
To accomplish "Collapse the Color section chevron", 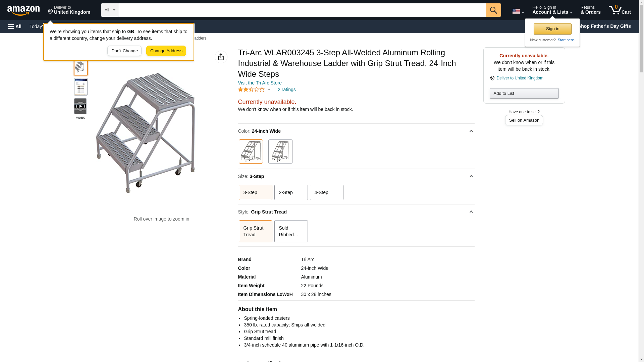I will 471,131.
